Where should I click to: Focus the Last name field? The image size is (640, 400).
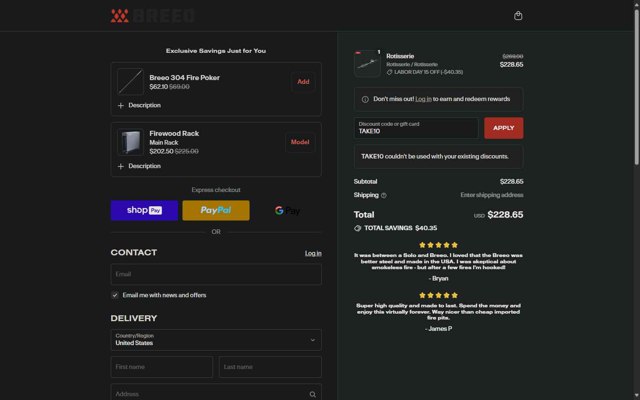[270, 367]
